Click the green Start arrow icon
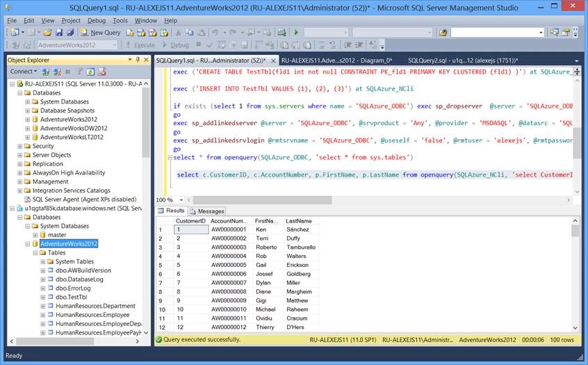The height and width of the screenshot is (365, 588). (x=296, y=32)
